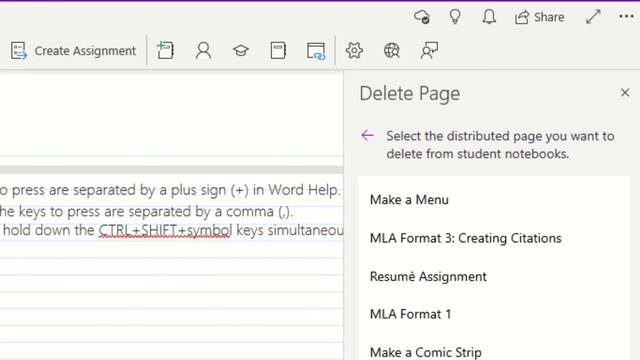The image size is (640, 360).
Task: Click the lightbulb ideas icon
Action: click(x=455, y=17)
